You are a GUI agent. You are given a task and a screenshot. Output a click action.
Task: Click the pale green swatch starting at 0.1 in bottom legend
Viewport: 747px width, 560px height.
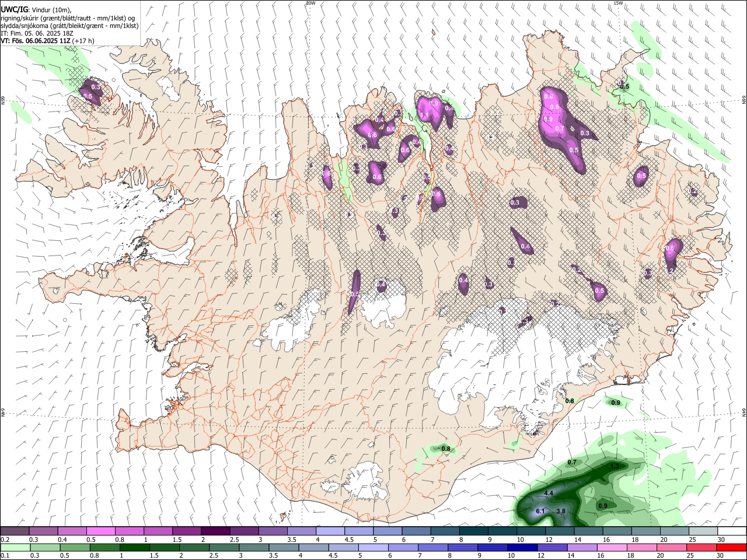pos(15,547)
